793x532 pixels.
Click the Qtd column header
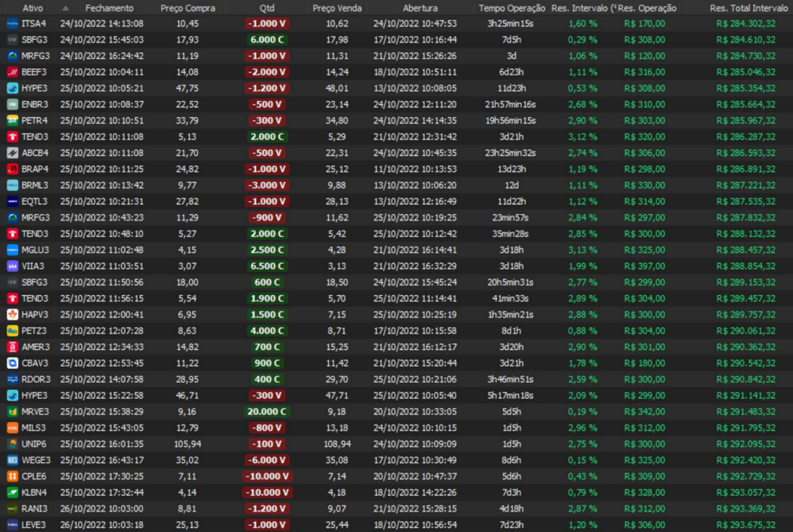tap(267, 8)
